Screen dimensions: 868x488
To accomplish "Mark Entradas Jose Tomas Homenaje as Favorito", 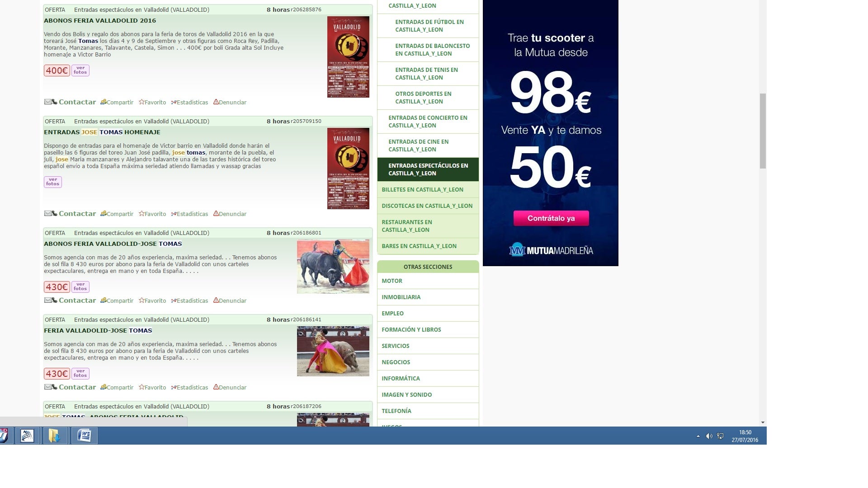I will [152, 214].
